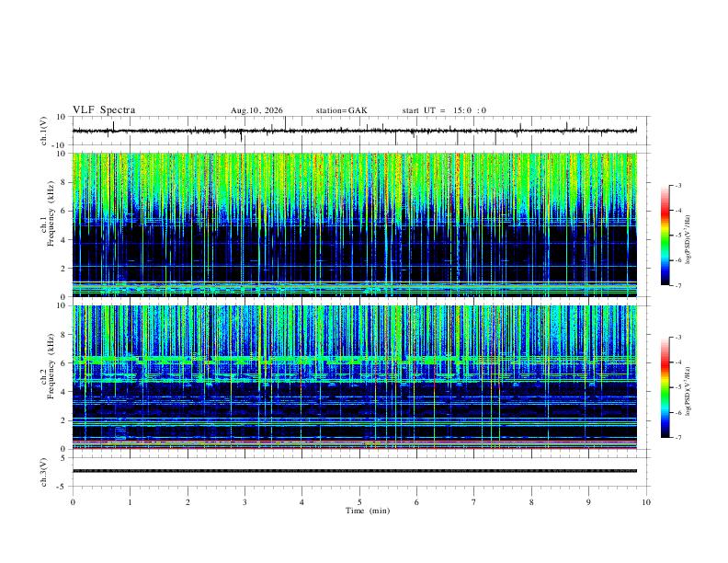Click the "ch.3(V)" axis label

(x=44, y=473)
